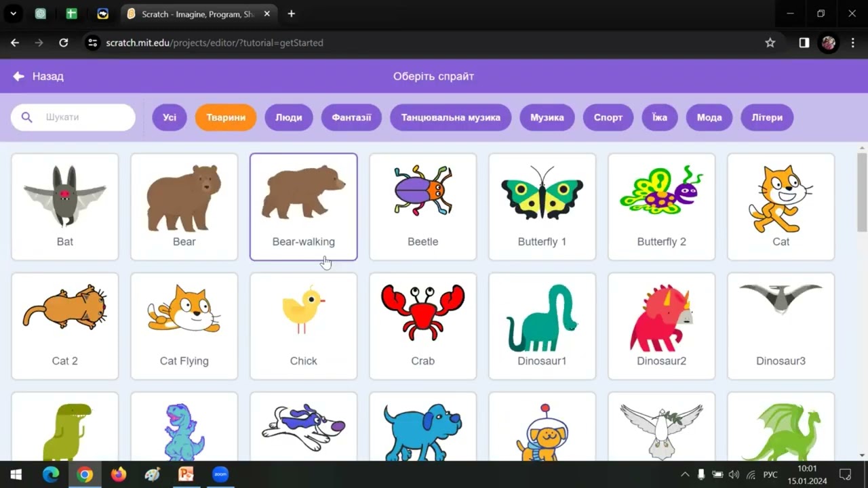Filter sprites by Мода

[x=709, y=117]
